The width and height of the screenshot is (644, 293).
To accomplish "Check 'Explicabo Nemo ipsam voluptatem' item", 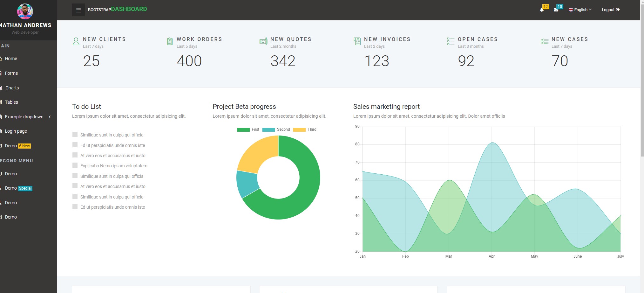I will click(75, 165).
